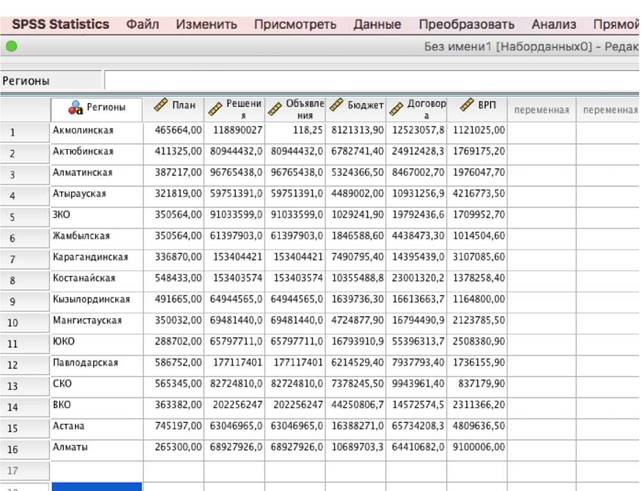
Task: Click the ruler icon in ВРП header
Action: click(467, 105)
